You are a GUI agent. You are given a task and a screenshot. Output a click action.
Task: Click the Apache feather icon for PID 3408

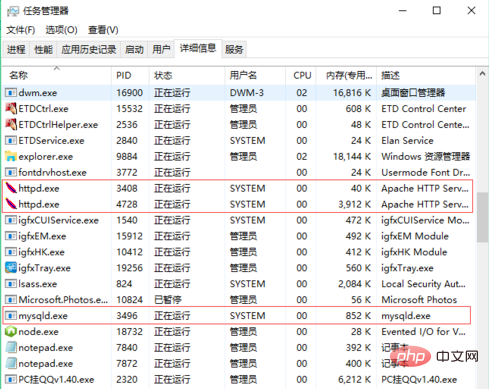(11, 188)
